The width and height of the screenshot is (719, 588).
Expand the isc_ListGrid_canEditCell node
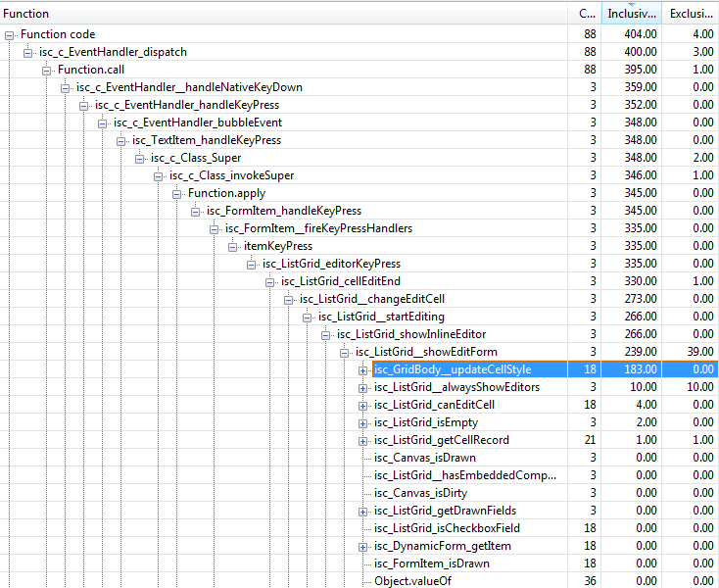click(363, 405)
